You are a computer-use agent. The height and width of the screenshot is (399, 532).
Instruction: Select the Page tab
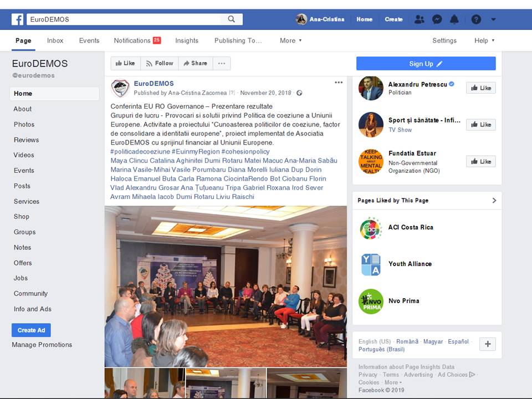tap(23, 40)
